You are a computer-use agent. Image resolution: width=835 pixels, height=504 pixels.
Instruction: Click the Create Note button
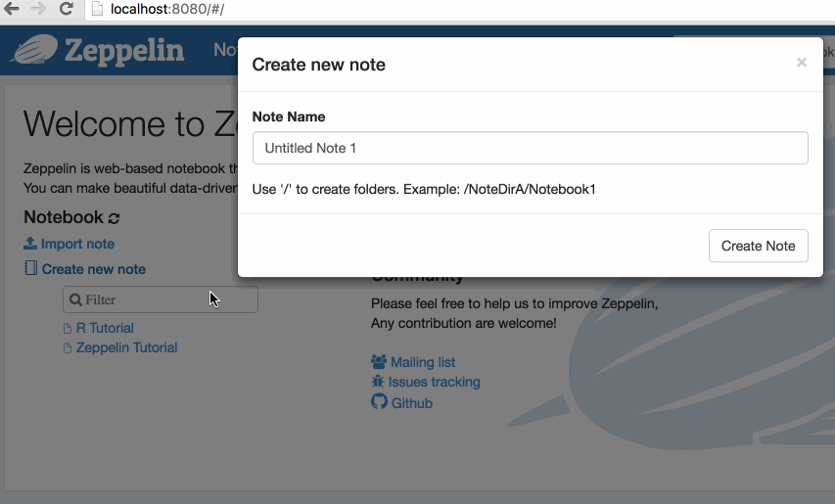click(758, 246)
